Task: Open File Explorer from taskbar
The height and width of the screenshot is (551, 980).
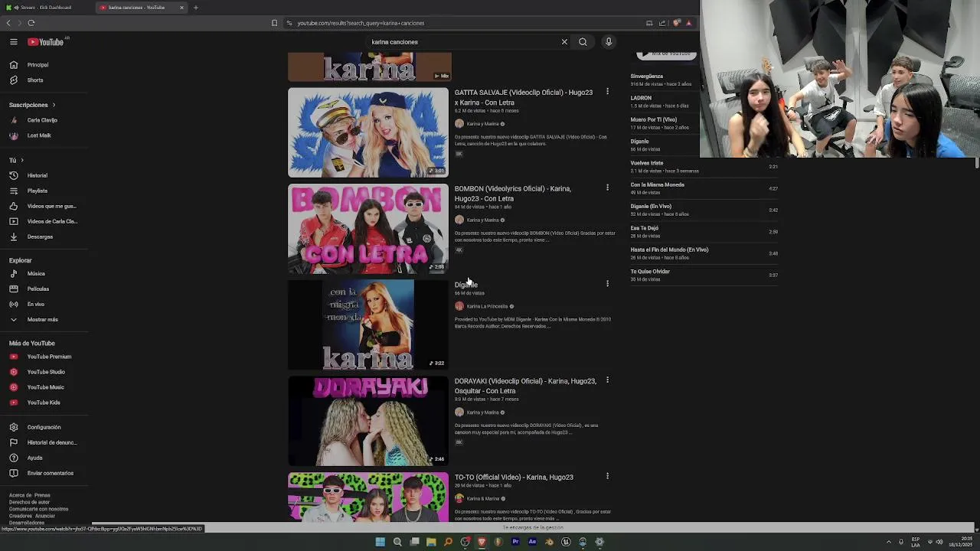Action: click(431, 542)
